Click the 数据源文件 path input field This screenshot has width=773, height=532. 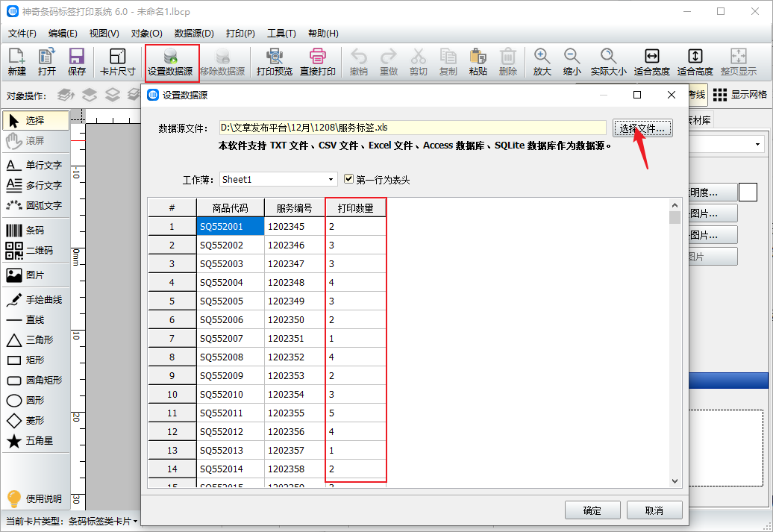pos(412,128)
